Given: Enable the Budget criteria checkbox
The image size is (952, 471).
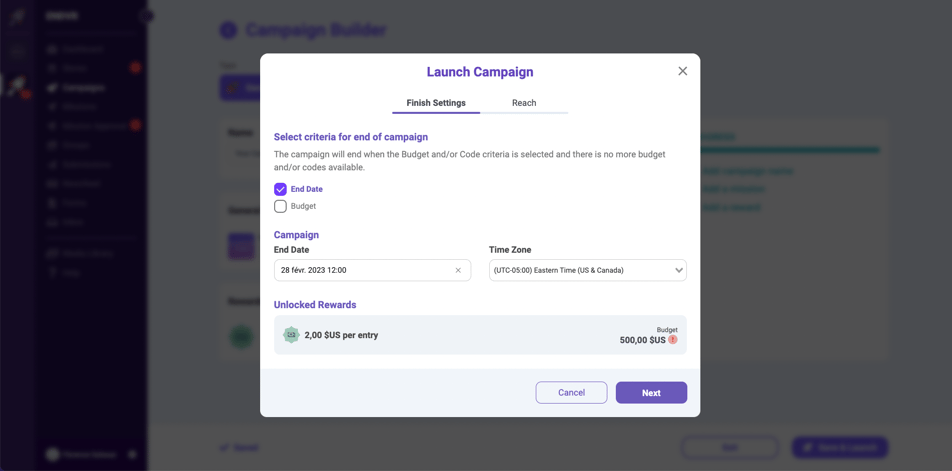Looking at the screenshot, I should 280,206.
